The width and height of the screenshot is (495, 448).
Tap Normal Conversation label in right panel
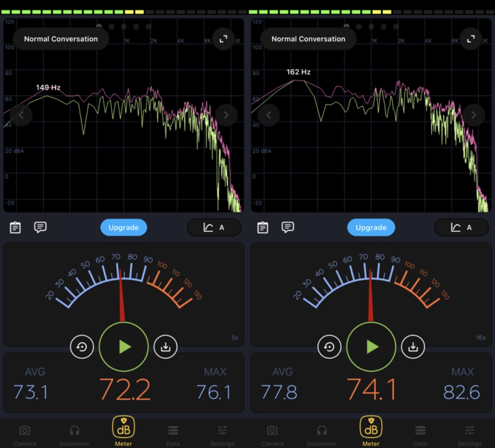tap(308, 39)
